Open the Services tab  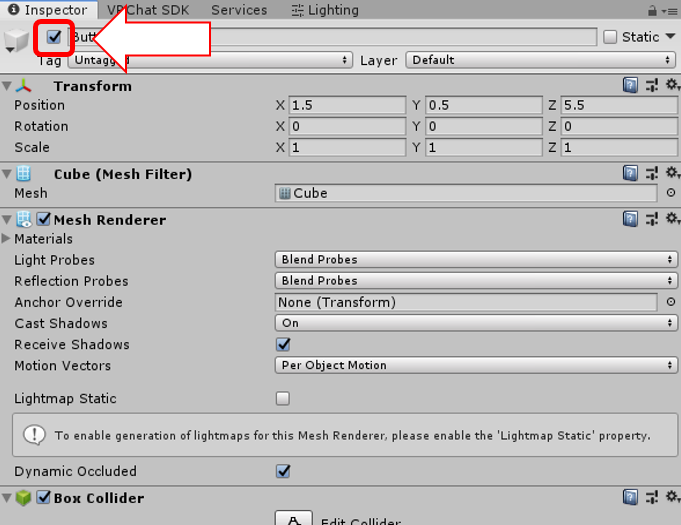[x=239, y=10]
